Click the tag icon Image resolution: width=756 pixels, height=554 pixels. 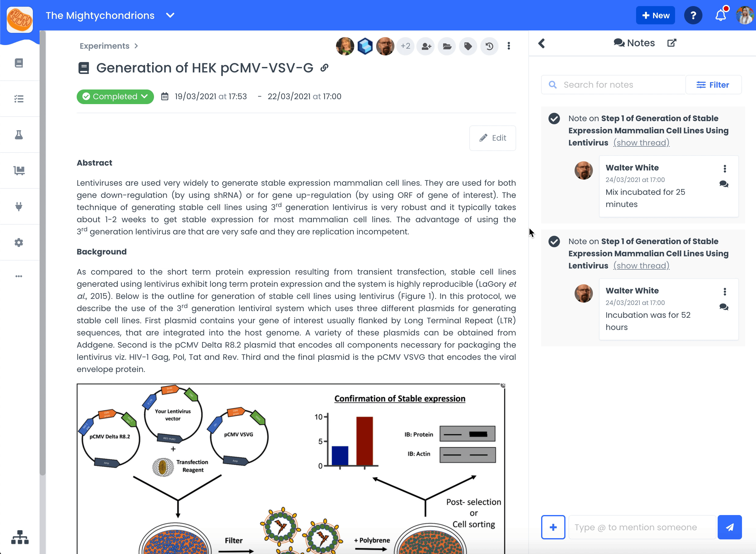[468, 46]
